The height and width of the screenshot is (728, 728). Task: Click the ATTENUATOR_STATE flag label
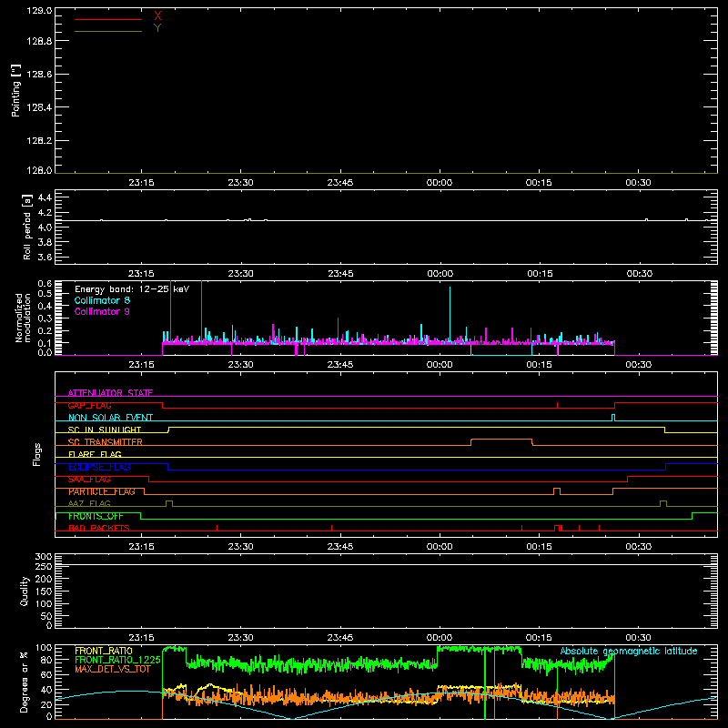pos(110,393)
